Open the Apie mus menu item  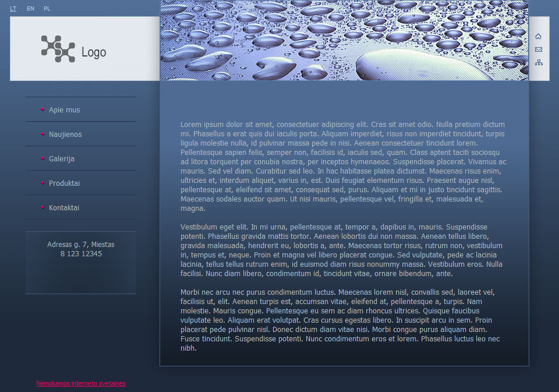[65, 110]
